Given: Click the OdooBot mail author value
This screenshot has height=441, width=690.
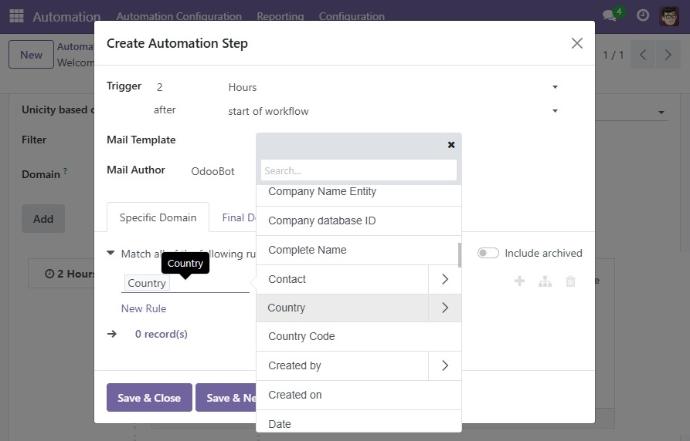Looking at the screenshot, I should click(x=213, y=171).
